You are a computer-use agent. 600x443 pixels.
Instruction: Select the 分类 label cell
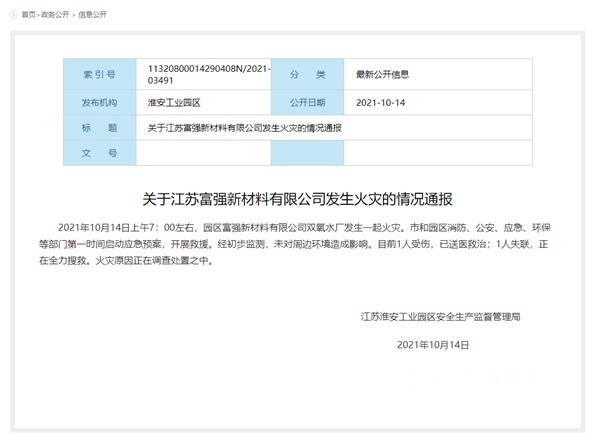tap(307, 74)
